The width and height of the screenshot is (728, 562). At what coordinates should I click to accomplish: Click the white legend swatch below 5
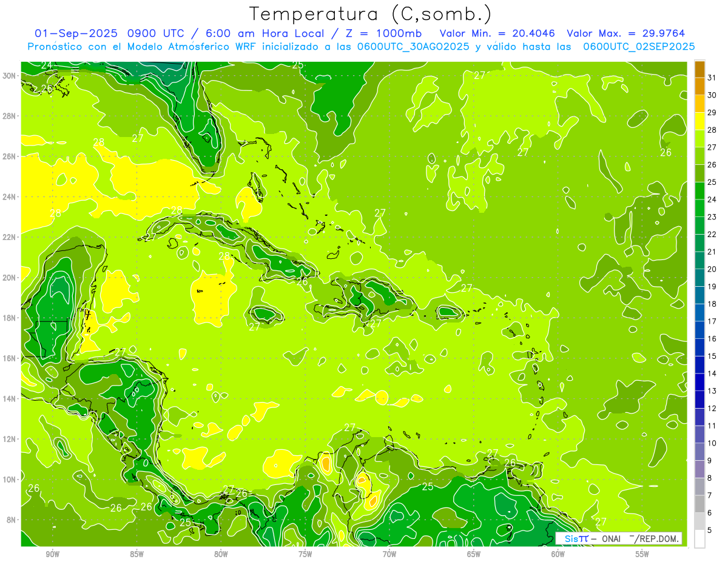coord(699,538)
